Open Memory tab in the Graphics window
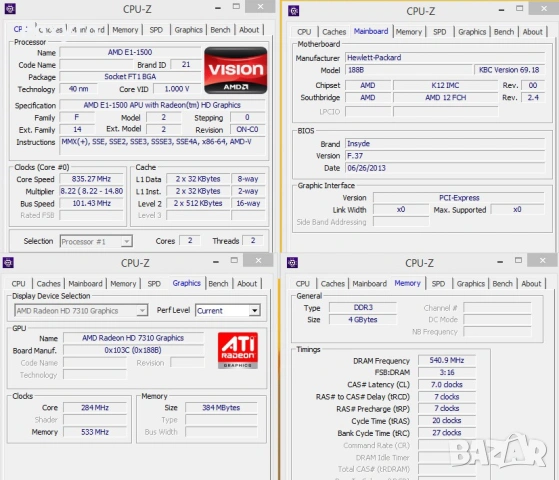Image resolution: width=559 pixels, height=480 pixels. (123, 284)
